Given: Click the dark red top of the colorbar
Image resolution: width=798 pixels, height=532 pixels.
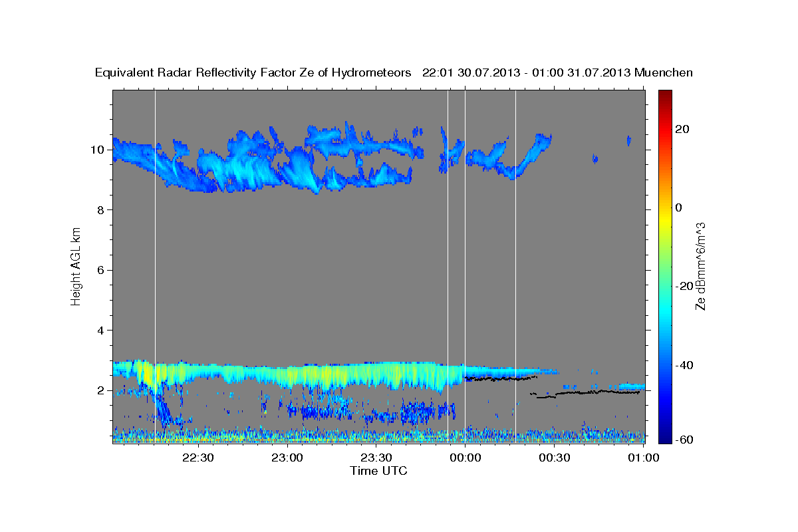Looking at the screenshot, I should click(664, 94).
